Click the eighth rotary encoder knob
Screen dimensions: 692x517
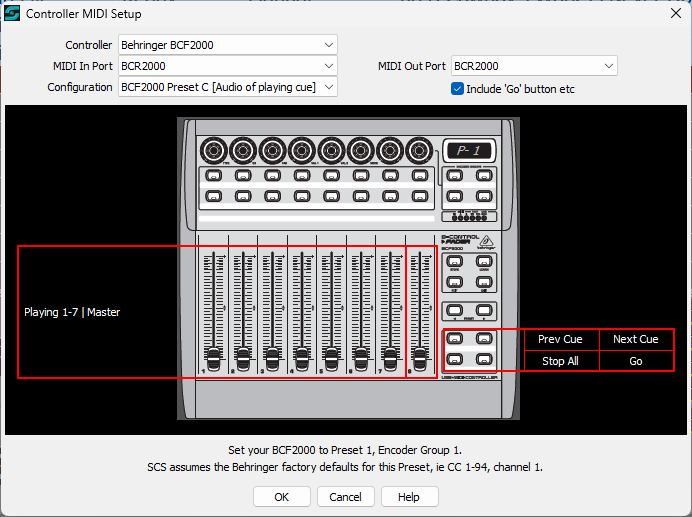click(420, 151)
